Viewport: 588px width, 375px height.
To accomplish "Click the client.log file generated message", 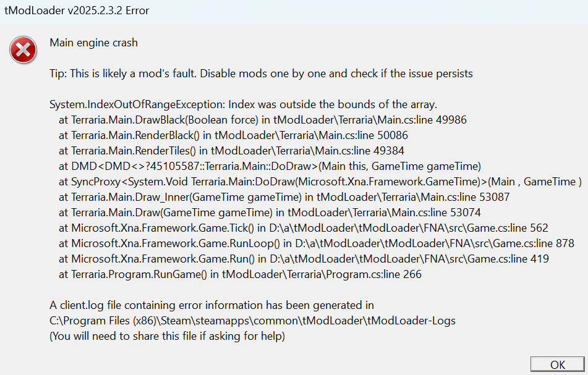I will click(212, 305).
